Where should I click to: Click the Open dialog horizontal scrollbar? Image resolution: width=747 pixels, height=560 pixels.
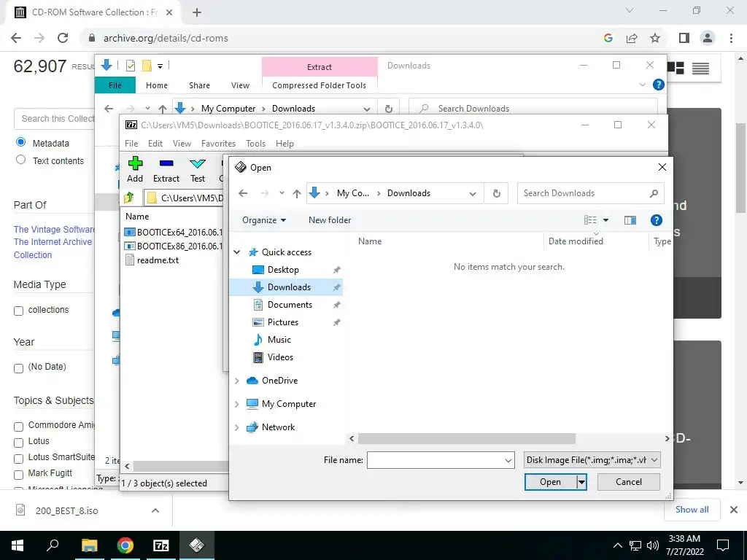[466, 438]
